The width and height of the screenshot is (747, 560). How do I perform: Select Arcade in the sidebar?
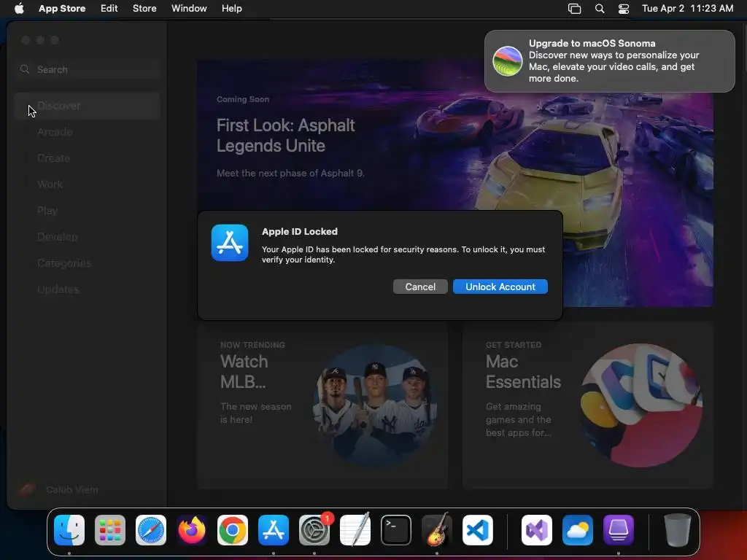[x=88, y=132]
